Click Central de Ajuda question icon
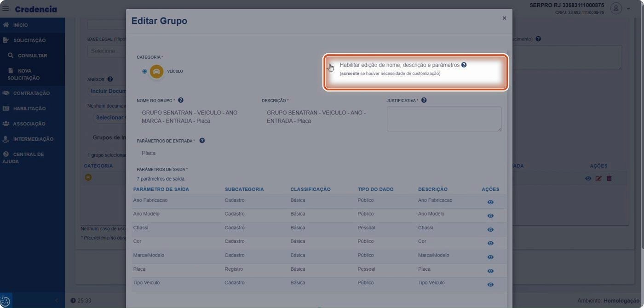 6,154
